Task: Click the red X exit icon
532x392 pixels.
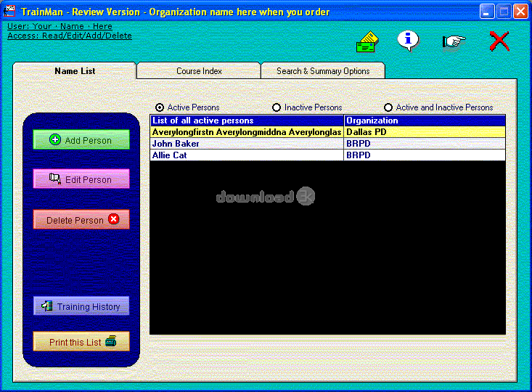Action: pyautogui.click(x=499, y=41)
